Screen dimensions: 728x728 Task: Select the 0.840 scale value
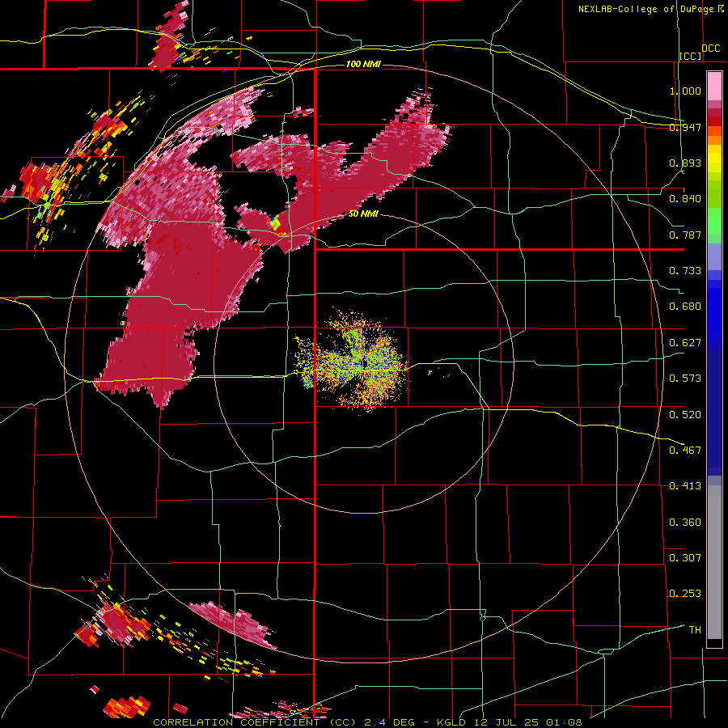[x=685, y=199]
